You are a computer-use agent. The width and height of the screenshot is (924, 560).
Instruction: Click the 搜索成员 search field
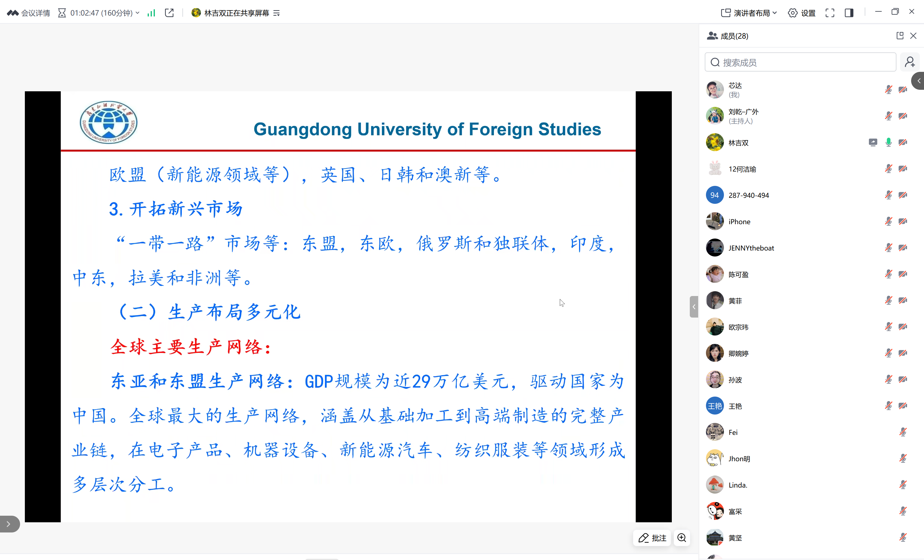coord(801,62)
